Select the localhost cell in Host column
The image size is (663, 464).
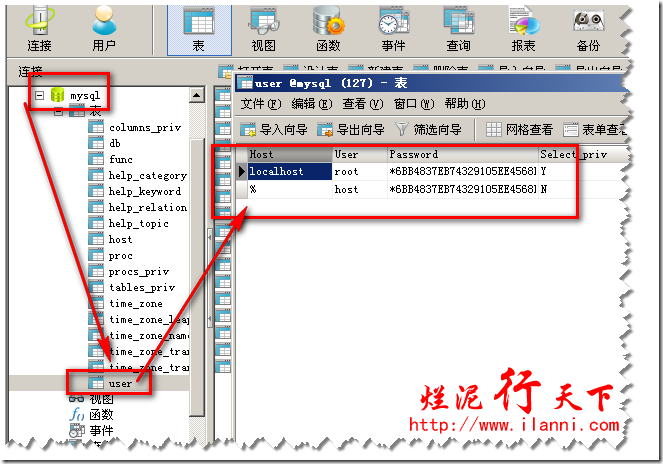click(276, 172)
